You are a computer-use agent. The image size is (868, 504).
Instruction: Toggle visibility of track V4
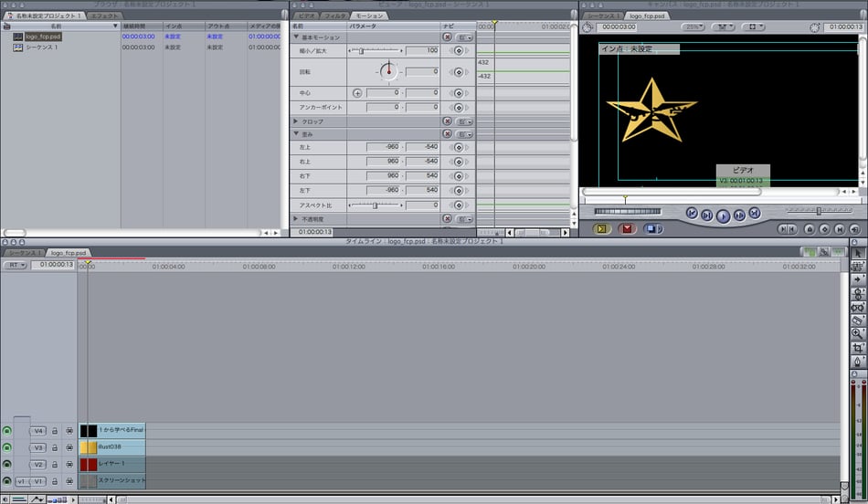[6, 430]
